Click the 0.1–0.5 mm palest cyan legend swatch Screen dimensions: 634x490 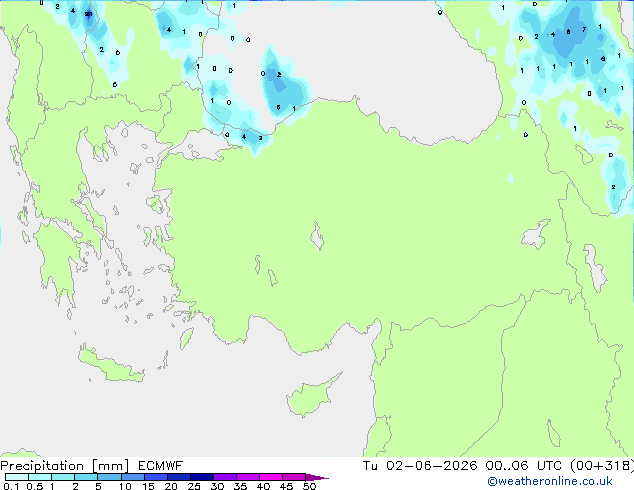17,477
